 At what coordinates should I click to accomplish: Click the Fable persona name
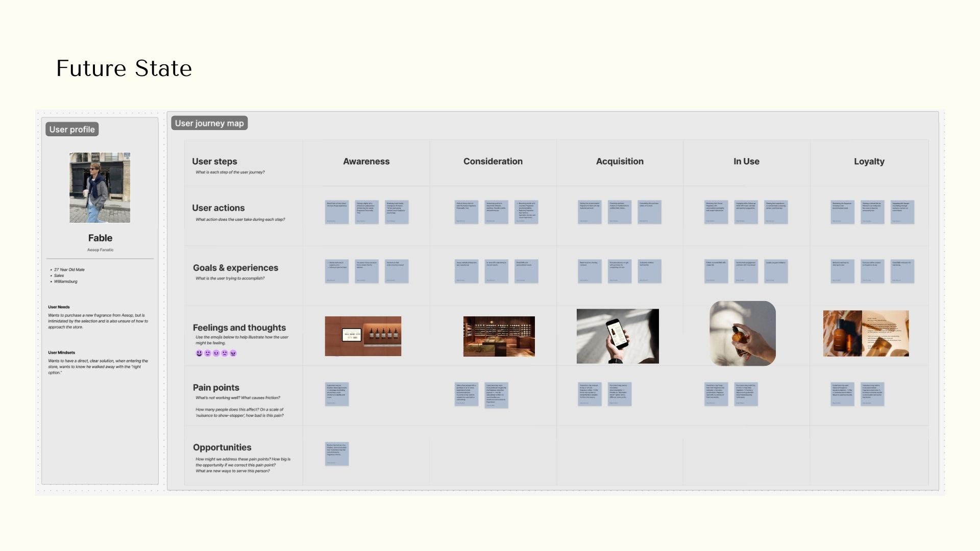100,238
